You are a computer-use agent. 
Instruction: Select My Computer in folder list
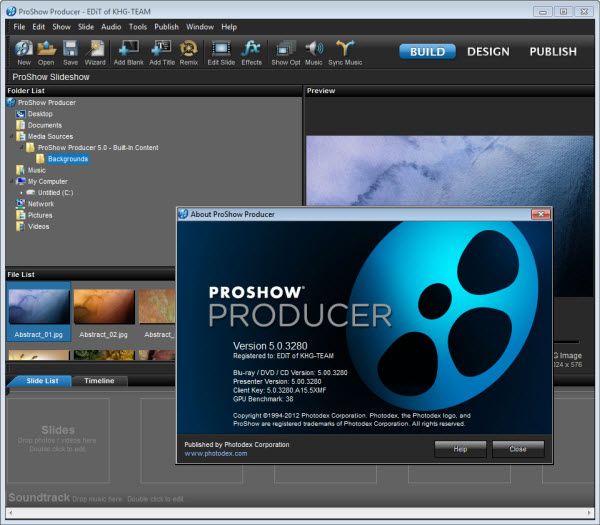pyautogui.click(x=47, y=181)
